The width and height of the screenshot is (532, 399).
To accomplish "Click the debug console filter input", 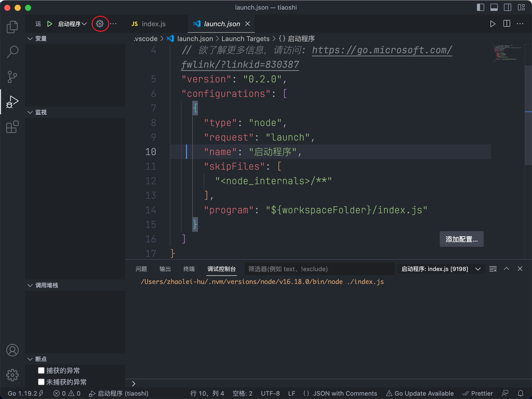I will (x=319, y=269).
